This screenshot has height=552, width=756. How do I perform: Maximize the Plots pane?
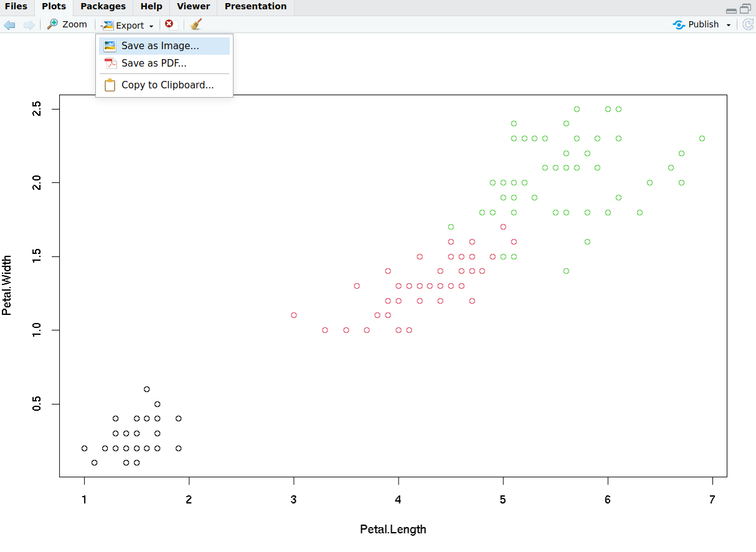click(745, 9)
